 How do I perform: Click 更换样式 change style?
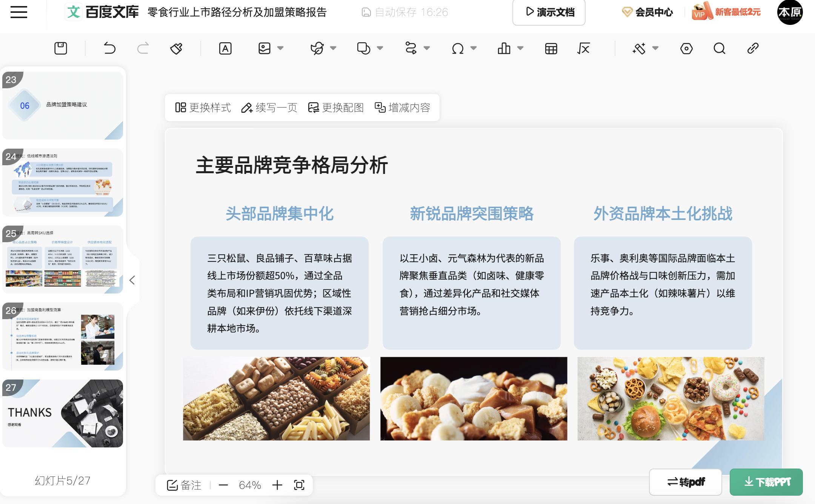[x=203, y=108]
